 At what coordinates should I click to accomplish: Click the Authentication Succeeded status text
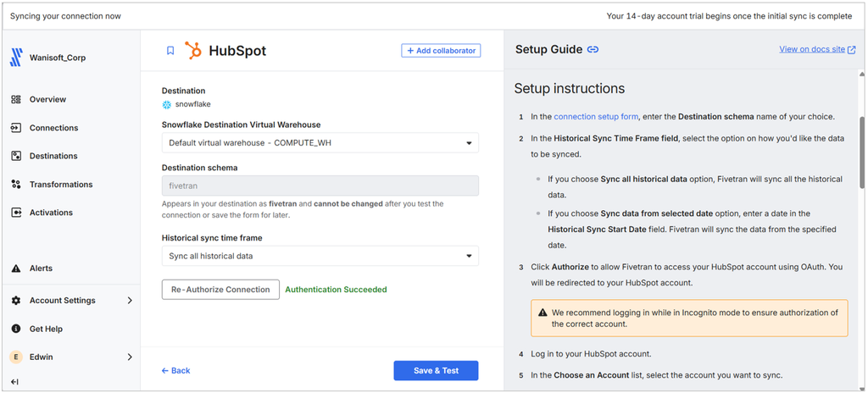336,290
